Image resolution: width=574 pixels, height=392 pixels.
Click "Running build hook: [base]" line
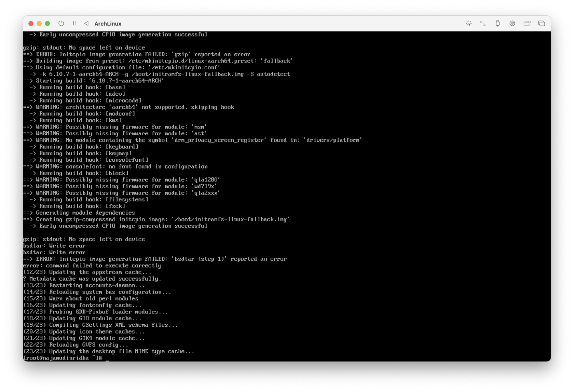coord(77,87)
